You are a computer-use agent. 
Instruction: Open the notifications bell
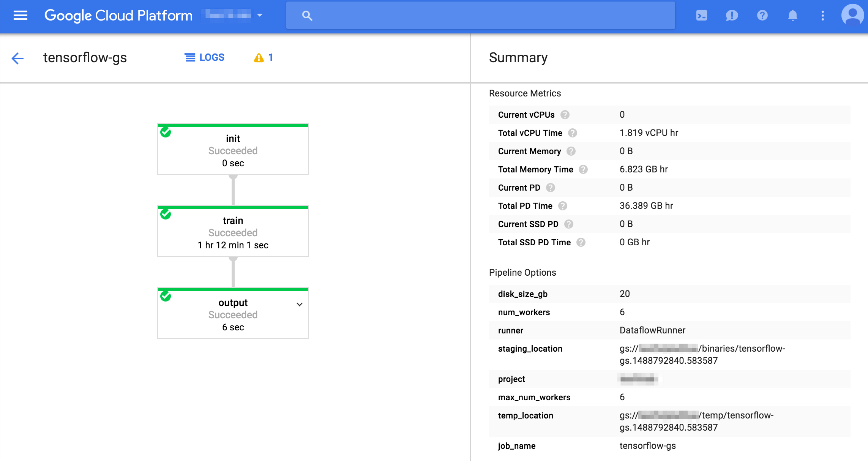point(792,16)
